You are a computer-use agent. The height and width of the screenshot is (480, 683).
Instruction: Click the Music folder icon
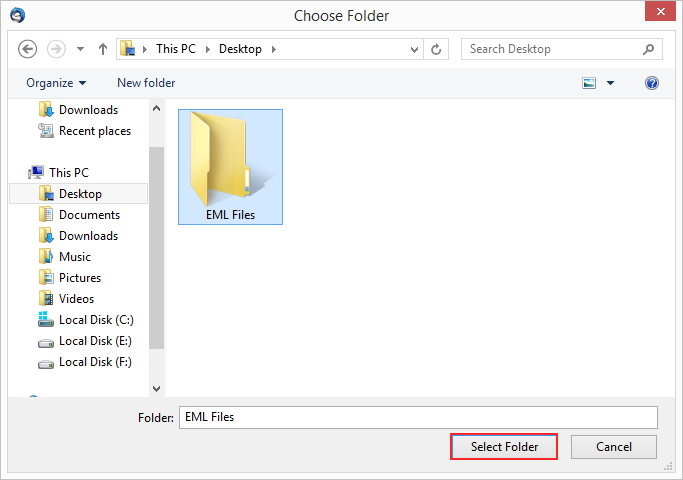(46, 257)
